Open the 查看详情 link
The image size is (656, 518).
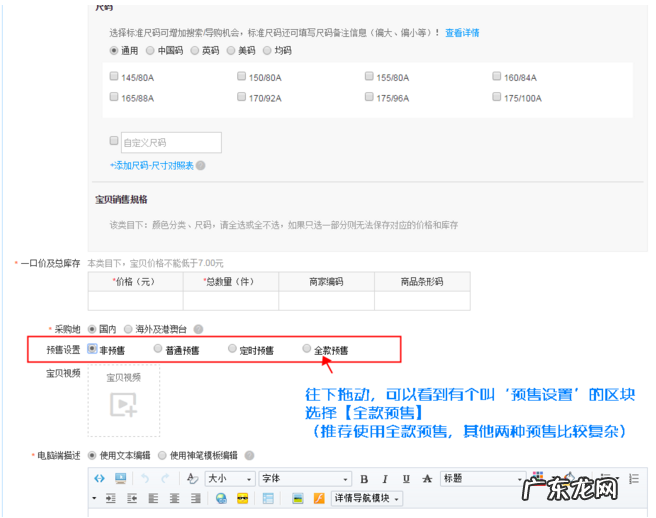coord(462,33)
